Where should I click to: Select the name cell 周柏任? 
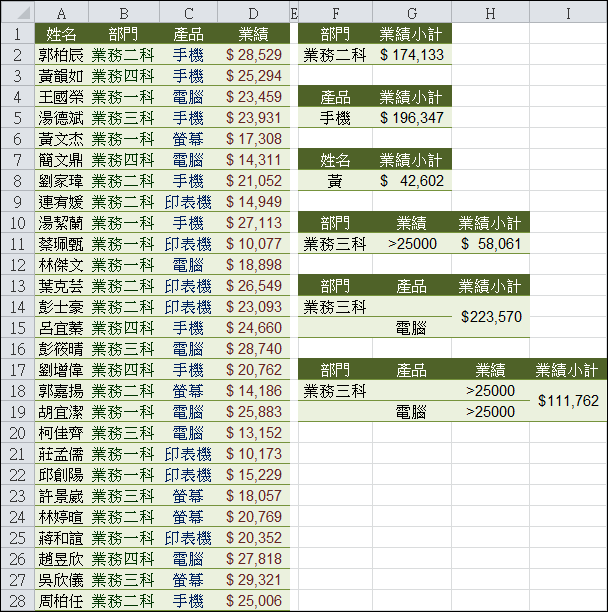[x=61, y=601]
